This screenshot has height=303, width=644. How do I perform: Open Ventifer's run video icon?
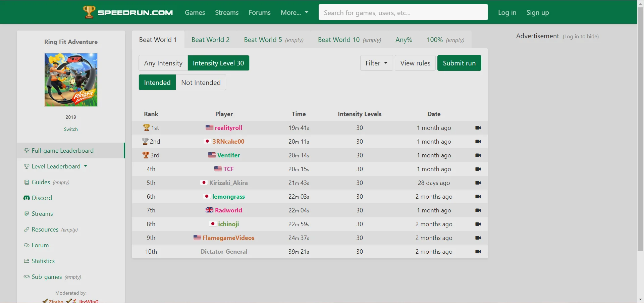pyautogui.click(x=478, y=155)
